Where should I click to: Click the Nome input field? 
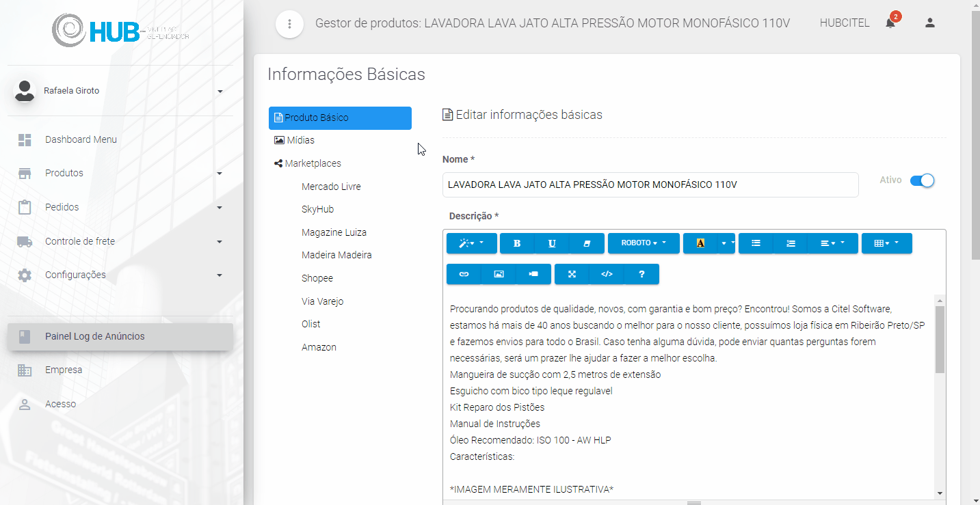(650, 185)
